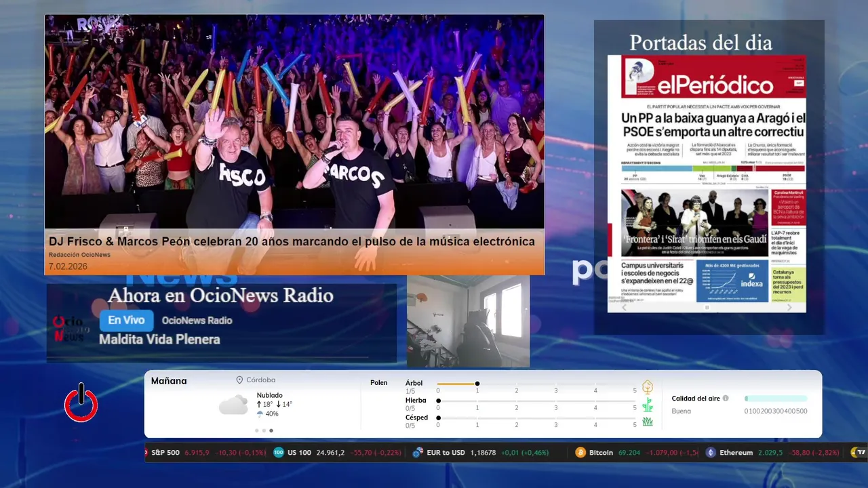This screenshot has height=488, width=868.
Task: Click the Ethereum coin icon
Action: tap(711, 452)
